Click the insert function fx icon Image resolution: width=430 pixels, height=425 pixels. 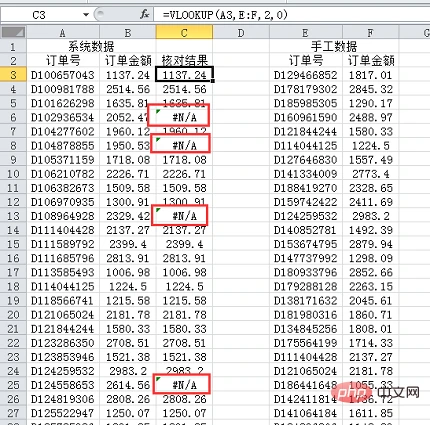[144, 15]
